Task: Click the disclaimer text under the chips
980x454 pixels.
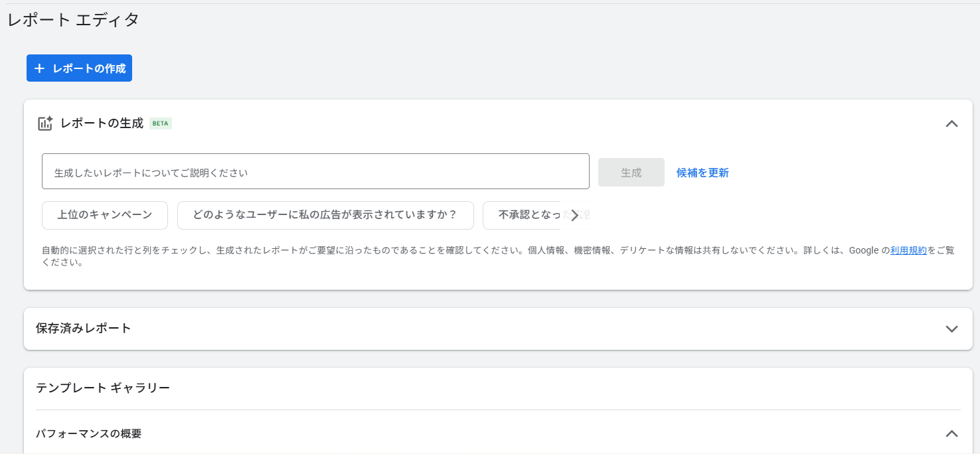Action: 398,250
